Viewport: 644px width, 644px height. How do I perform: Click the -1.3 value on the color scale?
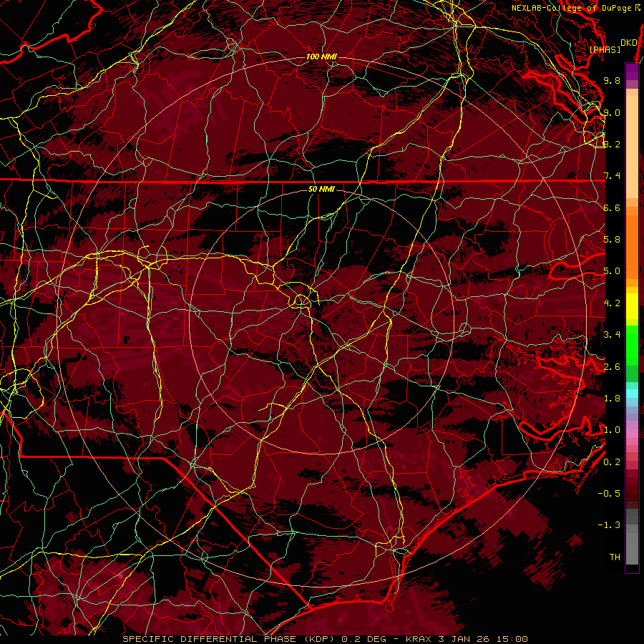(609, 525)
